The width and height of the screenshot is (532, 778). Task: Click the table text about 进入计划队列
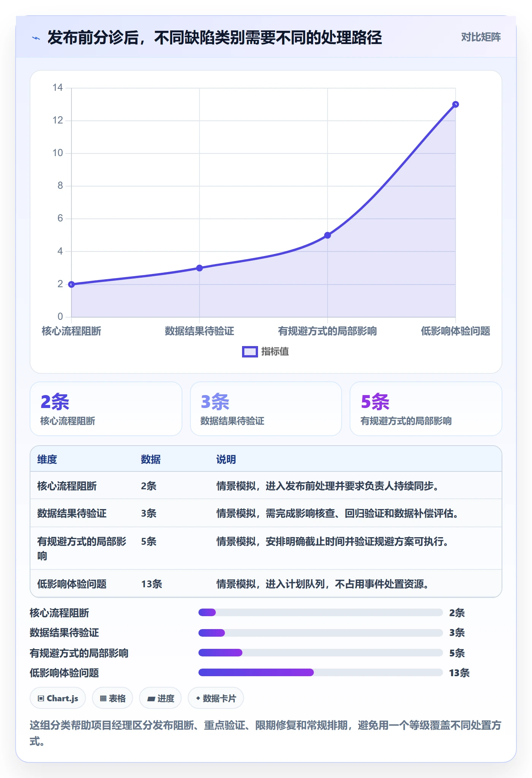[x=323, y=584]
